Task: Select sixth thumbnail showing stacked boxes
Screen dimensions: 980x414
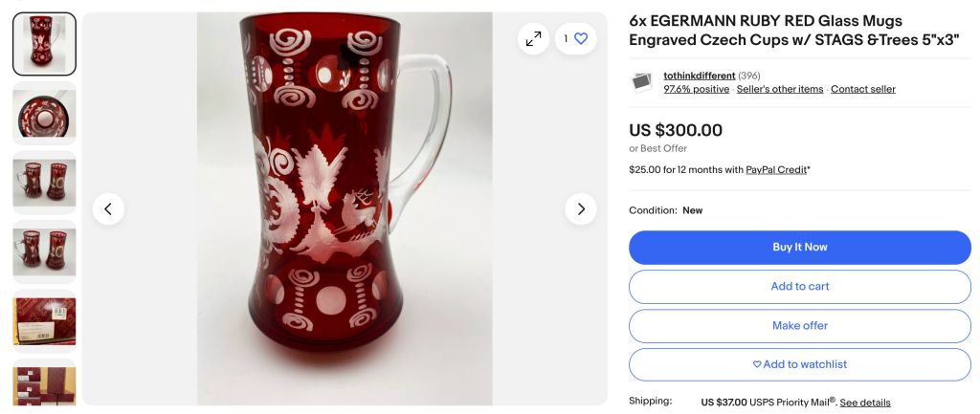Action: click(x=44, y=384)
